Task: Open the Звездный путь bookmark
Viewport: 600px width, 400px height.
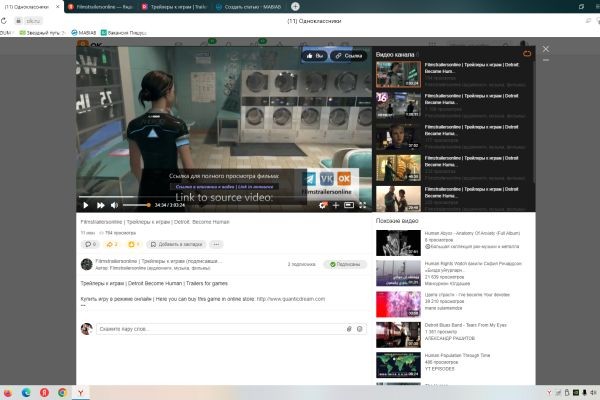Action: (x=42, y=33)
